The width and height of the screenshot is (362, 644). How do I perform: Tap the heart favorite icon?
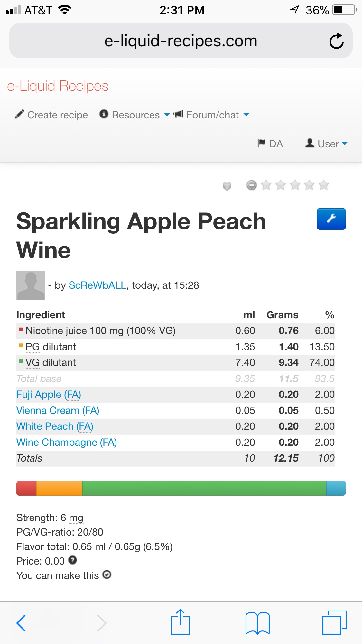pos(227,186)
